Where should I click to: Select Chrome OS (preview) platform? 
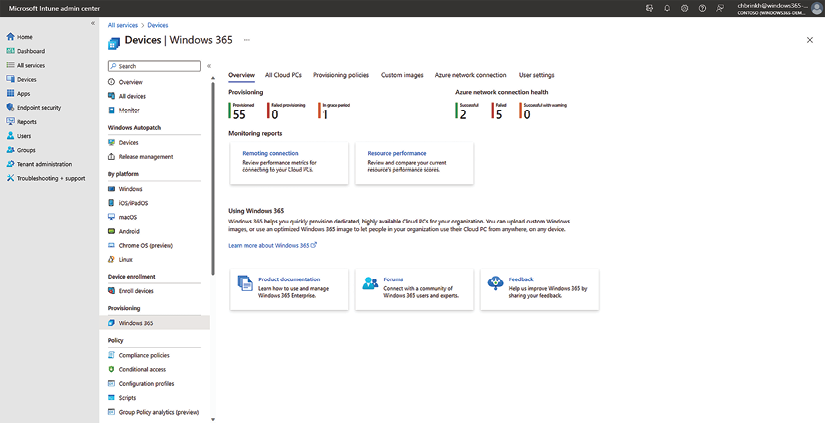140,246
